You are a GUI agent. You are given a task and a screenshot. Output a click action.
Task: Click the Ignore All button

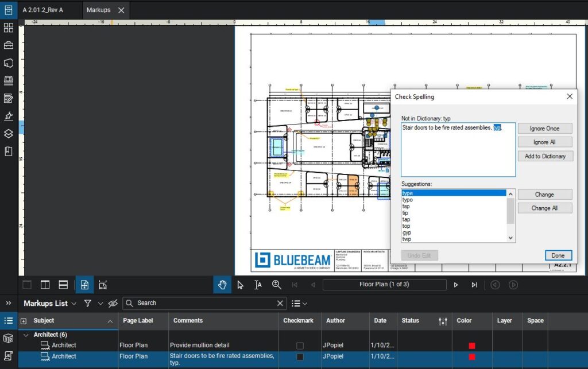coord(545,142)
